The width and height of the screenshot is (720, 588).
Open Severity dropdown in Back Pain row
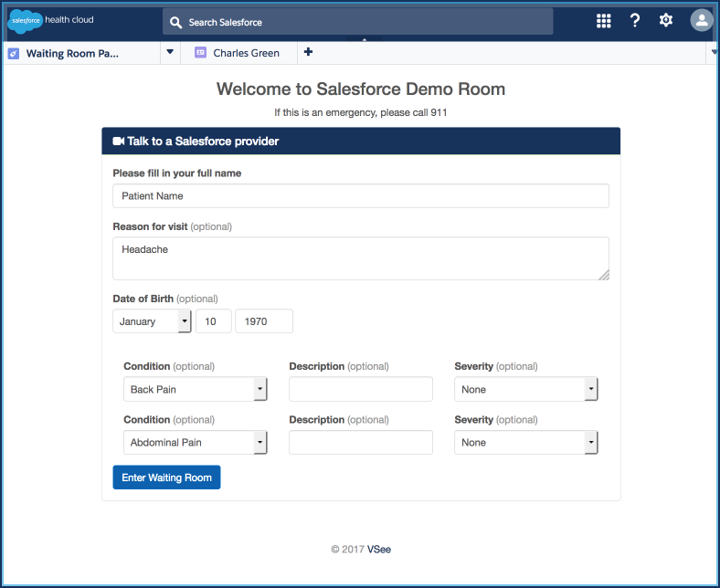(x=526, y=389)
